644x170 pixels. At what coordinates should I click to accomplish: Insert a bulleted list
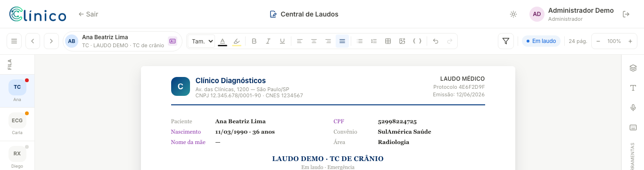[x=360, y=41]
